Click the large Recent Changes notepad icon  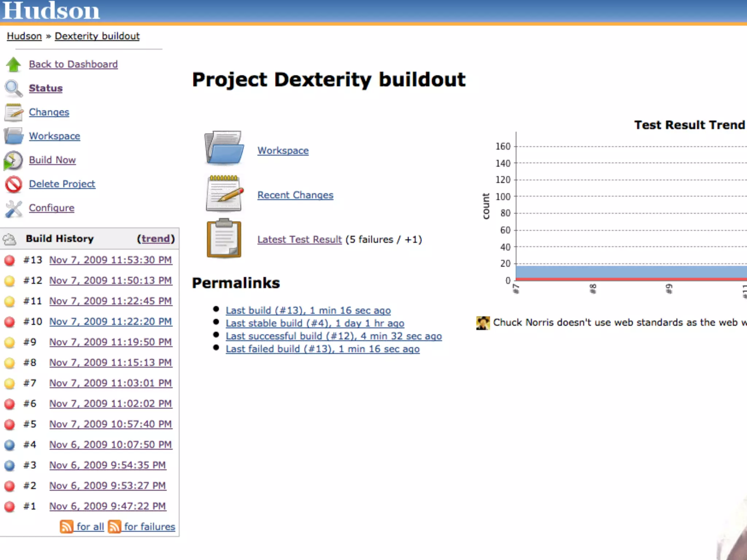(x=224, y=193)
